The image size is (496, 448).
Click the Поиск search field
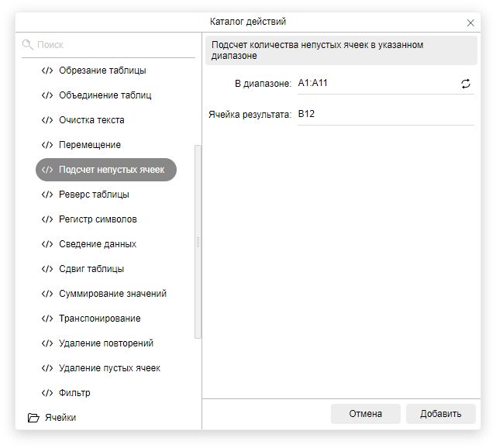[x=112, y=45]
